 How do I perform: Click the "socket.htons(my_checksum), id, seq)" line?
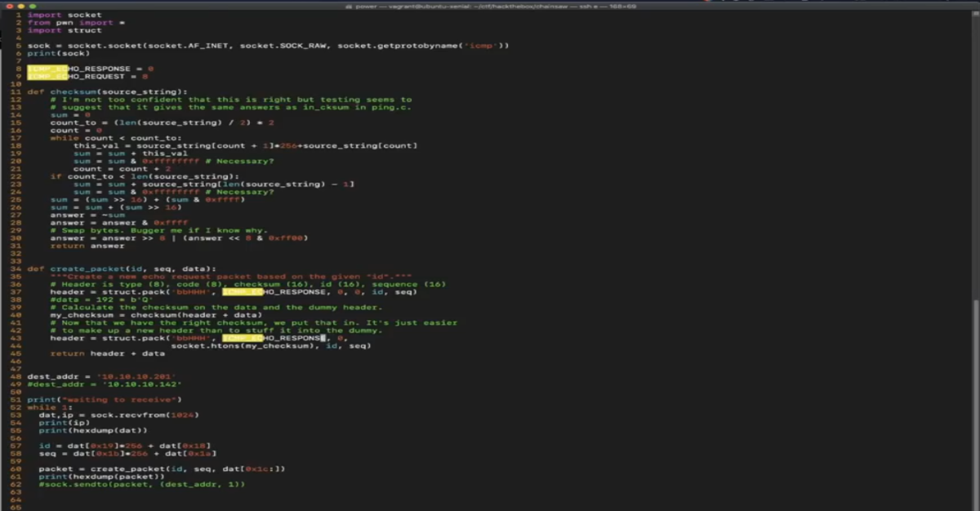coord(271,346)
